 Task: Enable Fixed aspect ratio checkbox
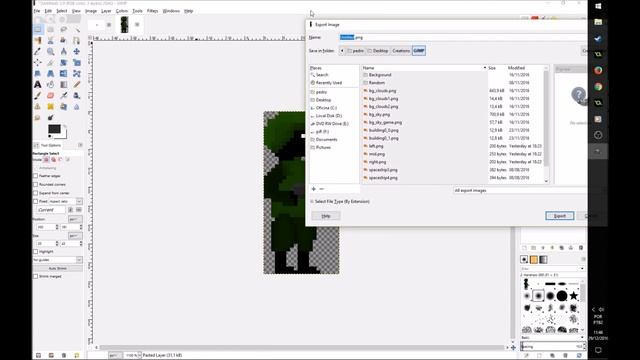coord(36,201)
